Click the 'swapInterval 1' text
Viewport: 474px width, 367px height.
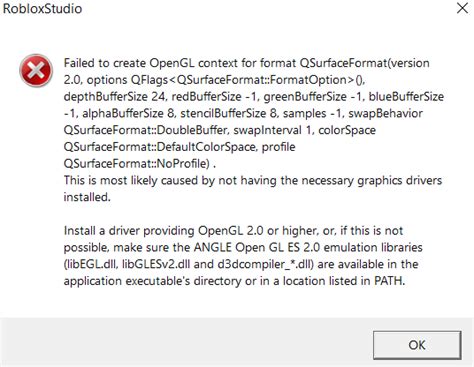pos(273,130)
